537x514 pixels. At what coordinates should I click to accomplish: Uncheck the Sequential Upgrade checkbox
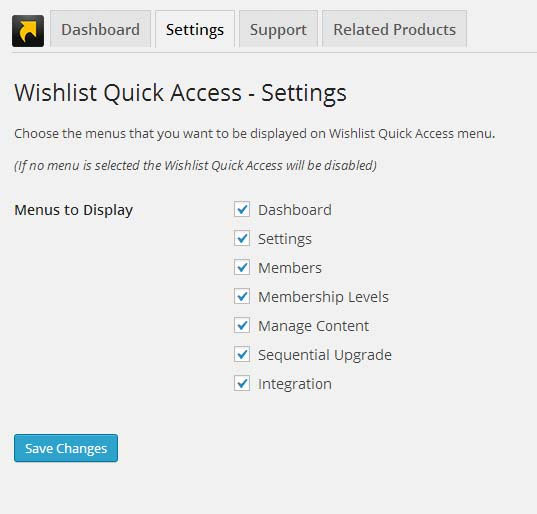click(242, 354)
